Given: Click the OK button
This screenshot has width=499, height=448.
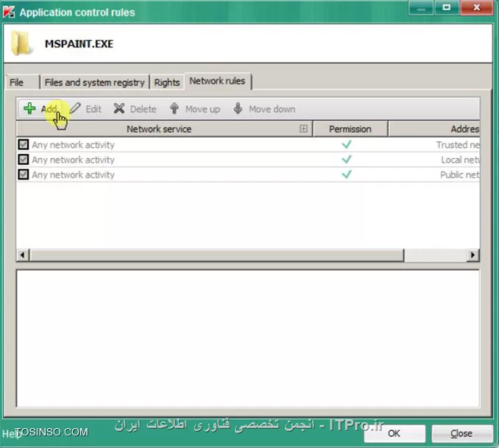Looking at the screenshot, I should tap(394, 433).
